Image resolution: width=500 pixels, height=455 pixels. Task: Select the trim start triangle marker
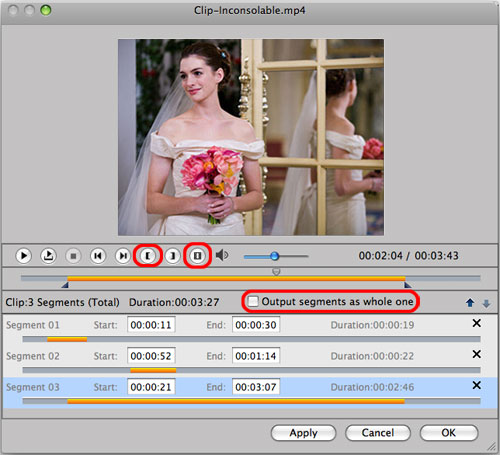[65, 285]
